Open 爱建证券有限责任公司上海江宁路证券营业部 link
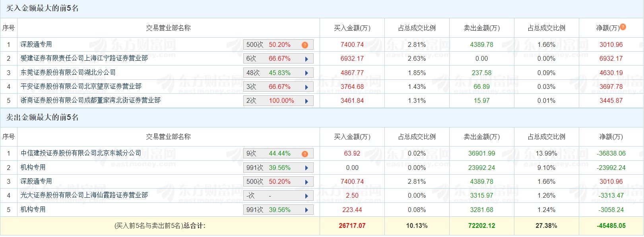644x237 pixels. tap(84, 58)
